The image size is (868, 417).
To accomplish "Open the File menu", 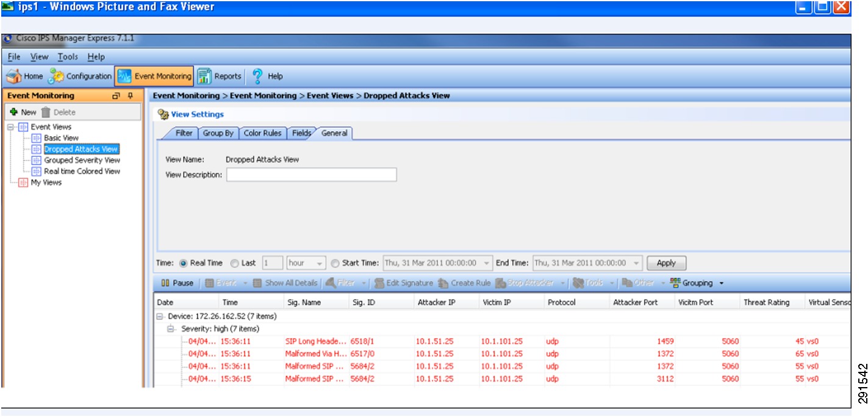I will click(x=15, y=57).
